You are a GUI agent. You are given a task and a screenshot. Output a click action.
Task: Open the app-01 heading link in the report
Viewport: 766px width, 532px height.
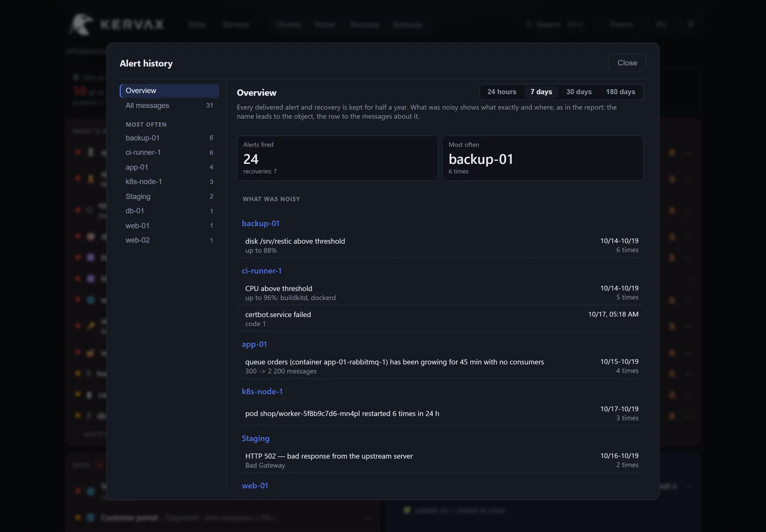coord(254,344)
